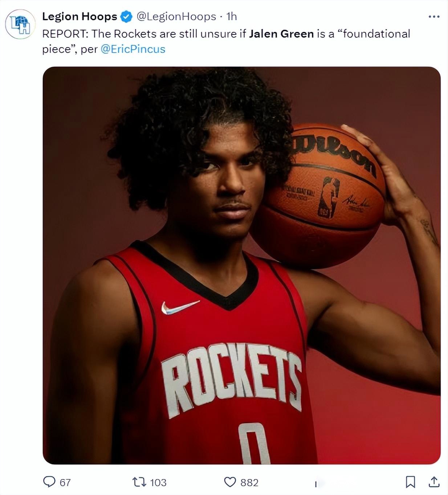448x495 pixels.
Task: Open the Legion Hoops profile avatar
Action: point(20,24)
